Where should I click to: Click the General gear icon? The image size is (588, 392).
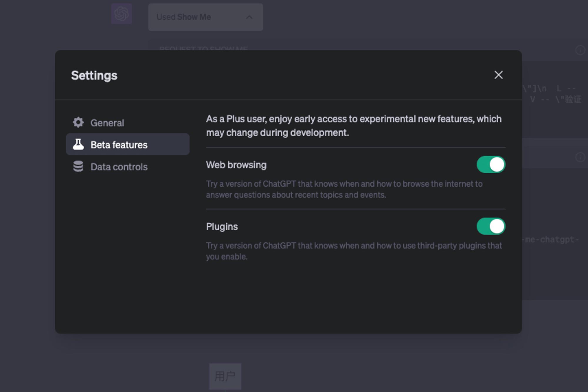(x=78, y=122)
